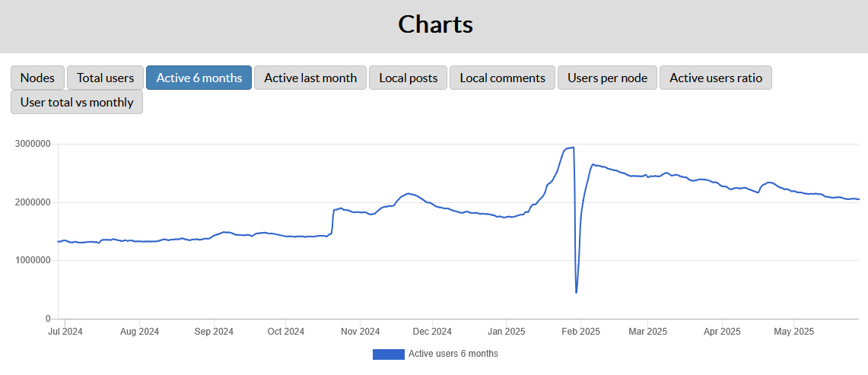868x375 pixels.
Task: Click the 1000000 y-axis label
Action: point(34,260)
